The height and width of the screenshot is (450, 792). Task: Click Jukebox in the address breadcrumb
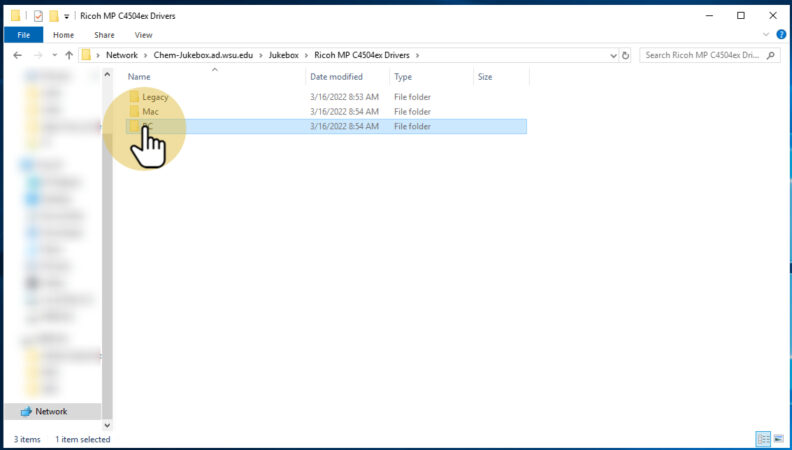(x=283, y=55)
